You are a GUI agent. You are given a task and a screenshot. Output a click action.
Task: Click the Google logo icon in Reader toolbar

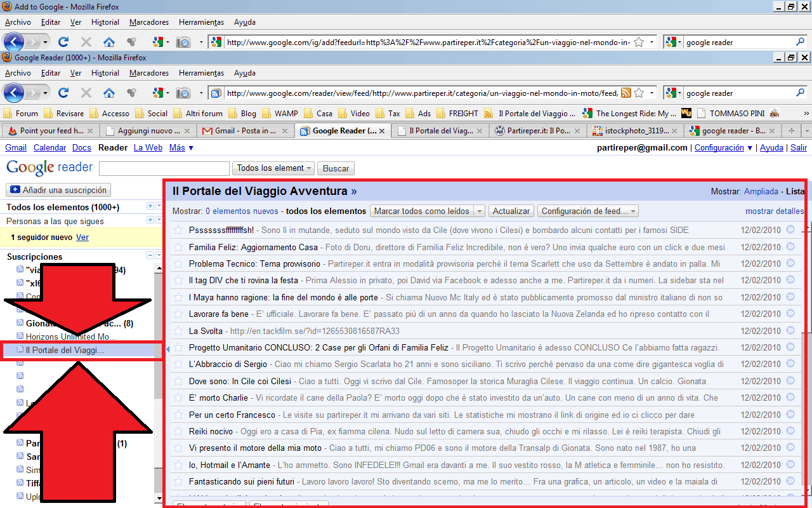point(159,93)
